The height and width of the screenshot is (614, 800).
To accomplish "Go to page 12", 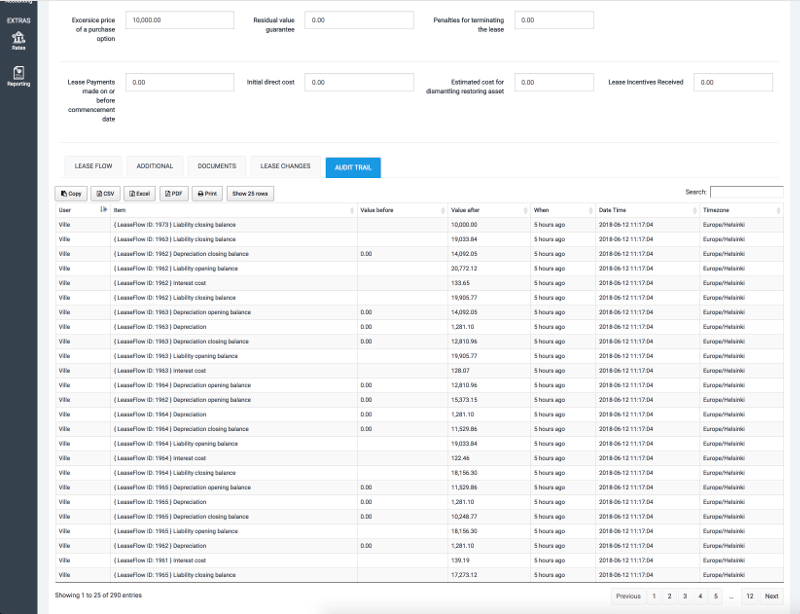I will [x=749, y=596].
